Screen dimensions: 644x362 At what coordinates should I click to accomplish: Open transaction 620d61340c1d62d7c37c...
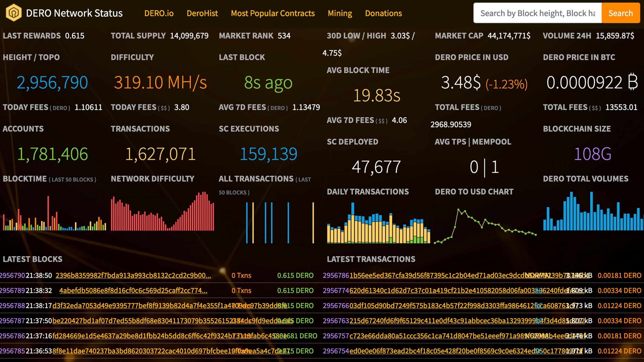(466, 290)
